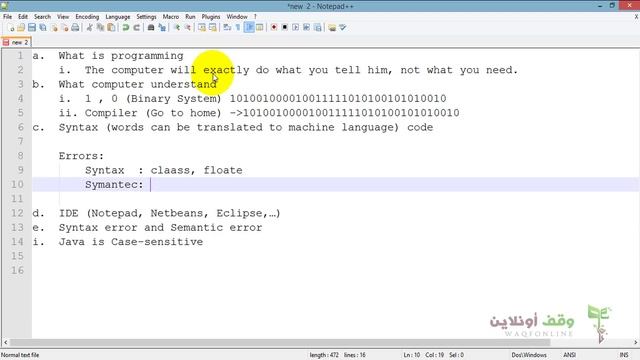Click the word 'Compiler' on line 5
This screenshot has height=360, width=640.
coord(111,113)
